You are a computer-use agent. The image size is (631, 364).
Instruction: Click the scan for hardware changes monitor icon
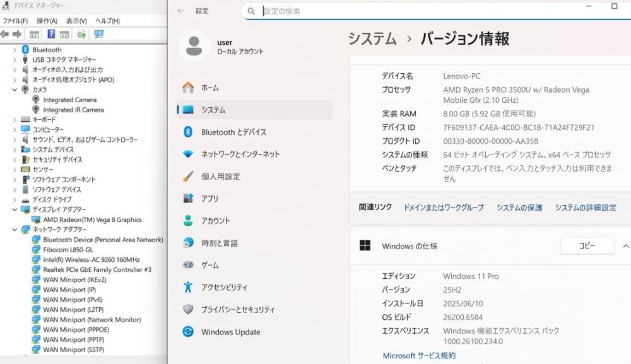(x=98, y=34)
